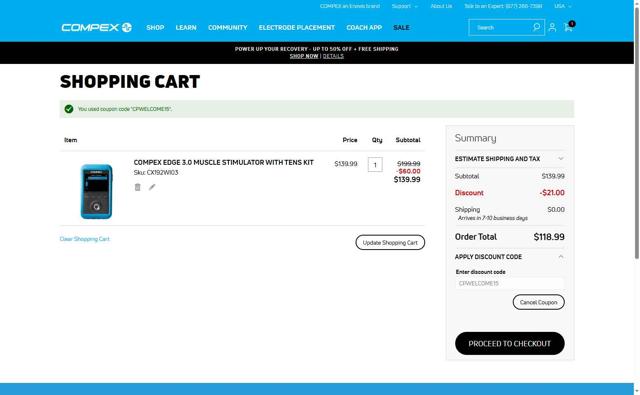Click Update Shopping Cart button
Screen dimensions: 640x395
390,242
